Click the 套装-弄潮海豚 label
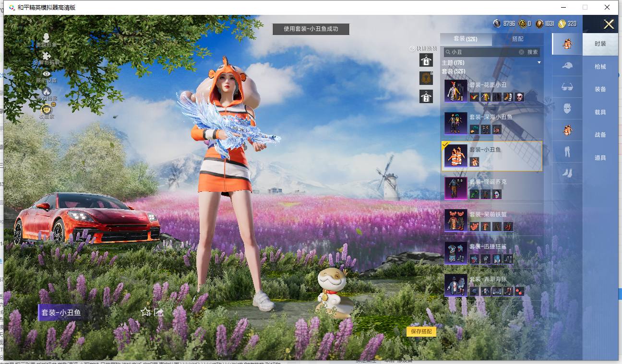Image resolution: width=622 pixels, height=364 pixels. click(x=488, y=279)
